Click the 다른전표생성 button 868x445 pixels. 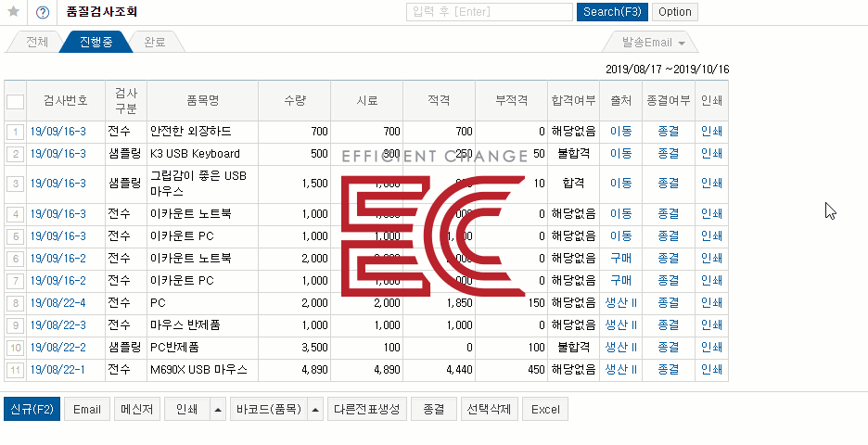tap(367, 410)
